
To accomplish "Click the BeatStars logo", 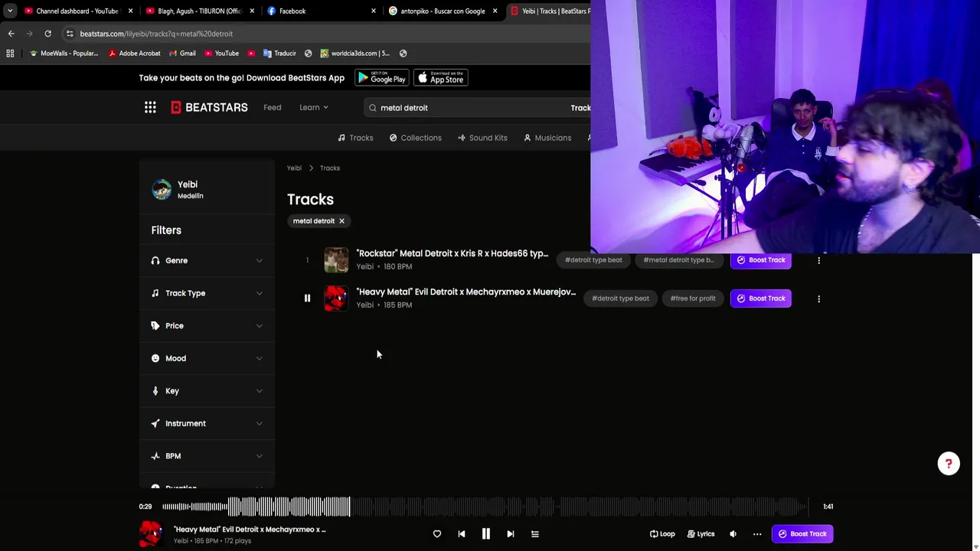I will tap(209, 107).
